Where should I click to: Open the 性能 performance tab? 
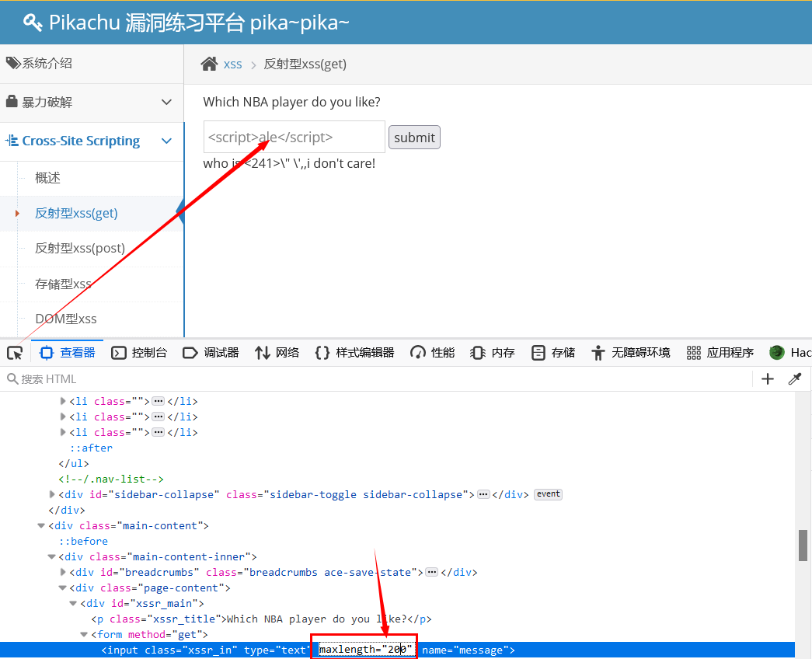(432, 353)
